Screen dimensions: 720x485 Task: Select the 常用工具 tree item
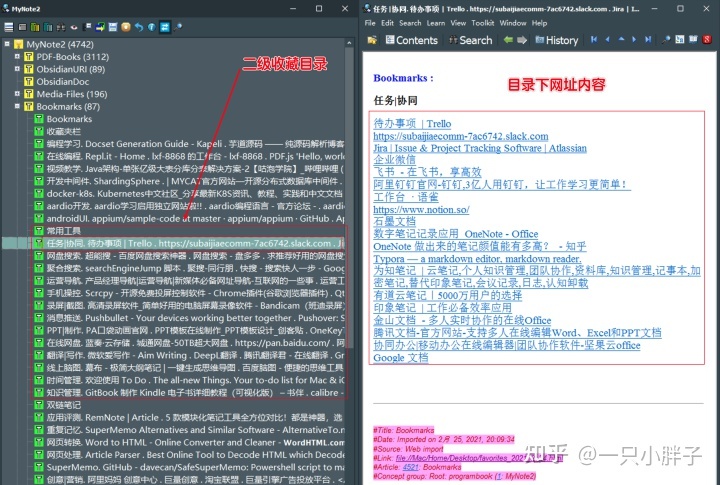pyautogui.click(x=64, y=231)
